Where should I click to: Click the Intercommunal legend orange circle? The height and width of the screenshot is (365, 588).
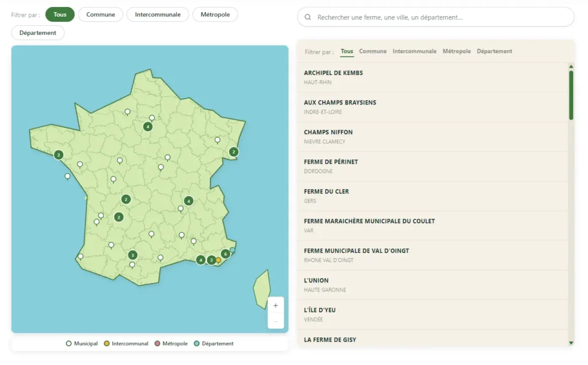(x=106, y=343)
